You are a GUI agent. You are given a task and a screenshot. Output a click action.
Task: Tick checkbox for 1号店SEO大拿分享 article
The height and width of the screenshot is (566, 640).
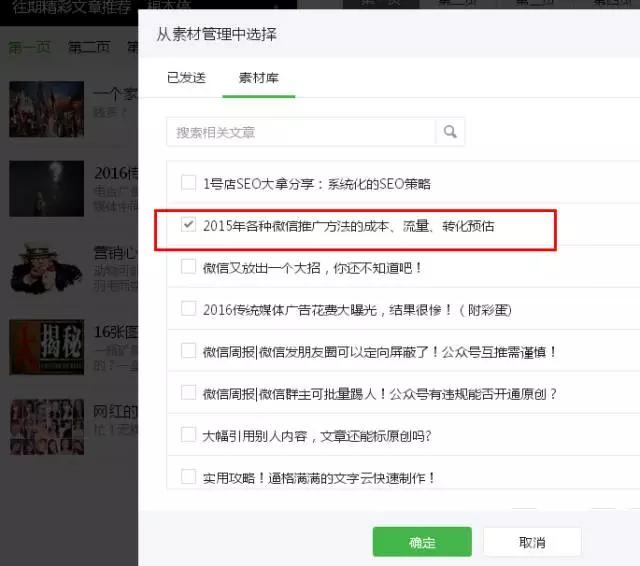[x=188, y=182]
